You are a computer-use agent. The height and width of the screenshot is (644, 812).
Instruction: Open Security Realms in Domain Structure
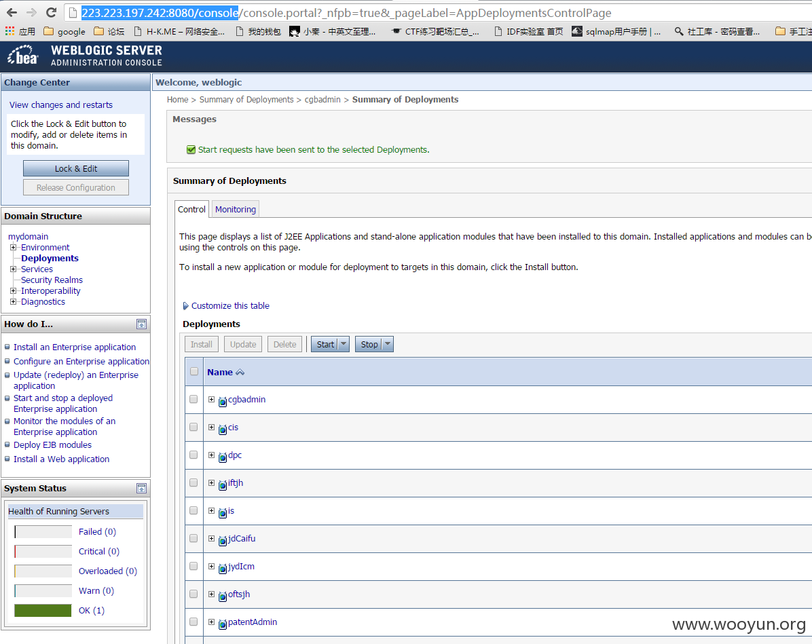(x=52, y=280)
